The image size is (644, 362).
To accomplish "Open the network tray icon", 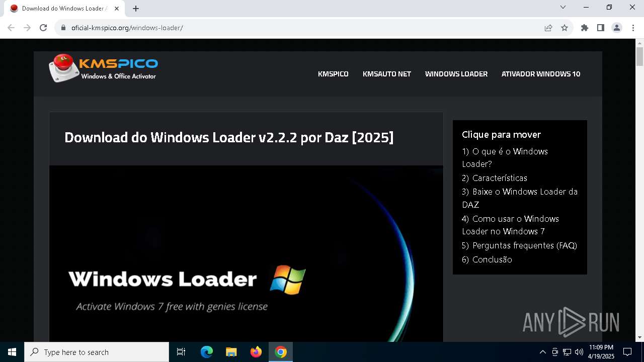I will pyautogui.click(x=567, y=352).
